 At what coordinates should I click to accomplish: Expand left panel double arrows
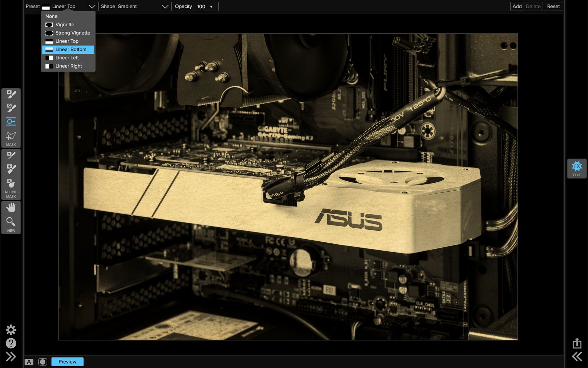(x=11, y=356)
